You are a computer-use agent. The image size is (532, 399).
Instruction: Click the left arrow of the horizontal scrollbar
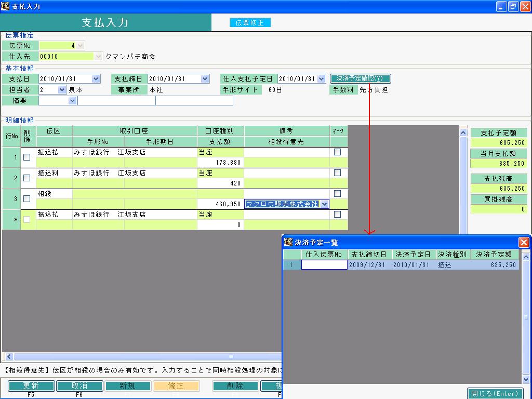[9, 356]
